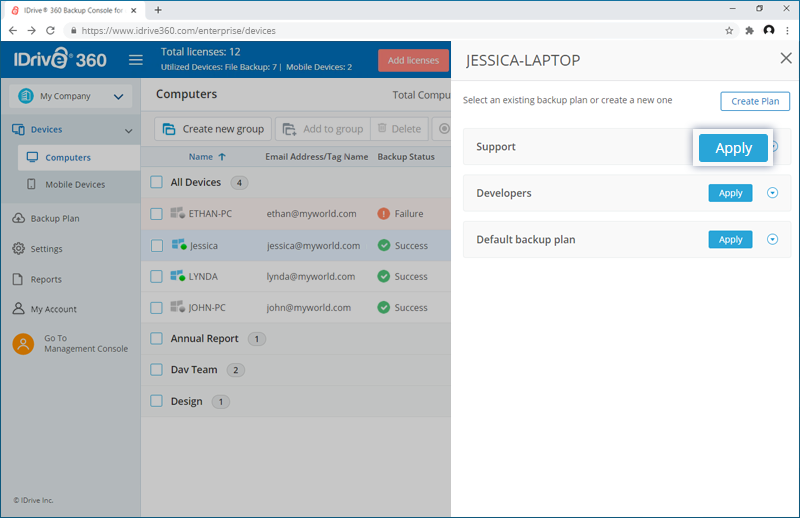Click Add to group button
The width and height of the screenshot is (800, 518).
[x=322, y=129]
